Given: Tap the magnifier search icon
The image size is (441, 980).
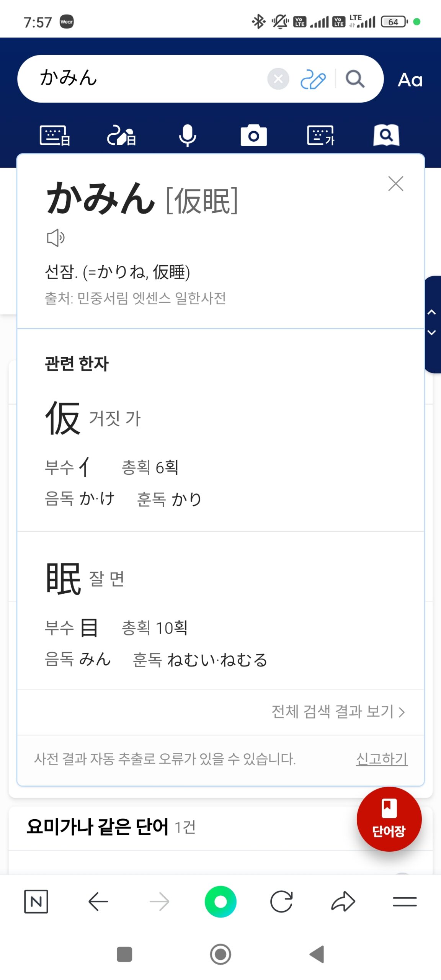Looking at the screenshot, I should click(355, 79).
